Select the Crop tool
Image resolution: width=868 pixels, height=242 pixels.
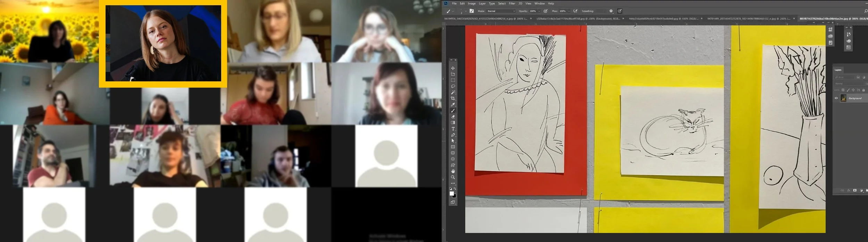click(x=453, y=98)
